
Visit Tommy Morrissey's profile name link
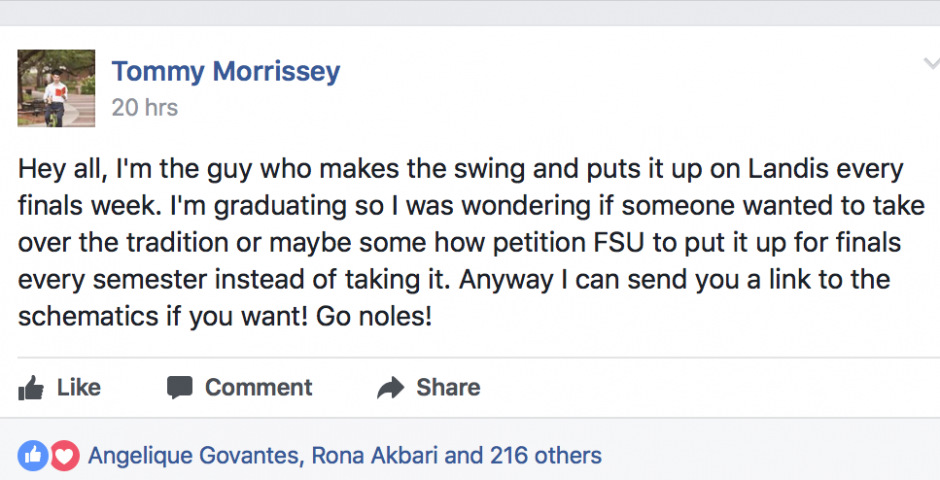[226, 72]
